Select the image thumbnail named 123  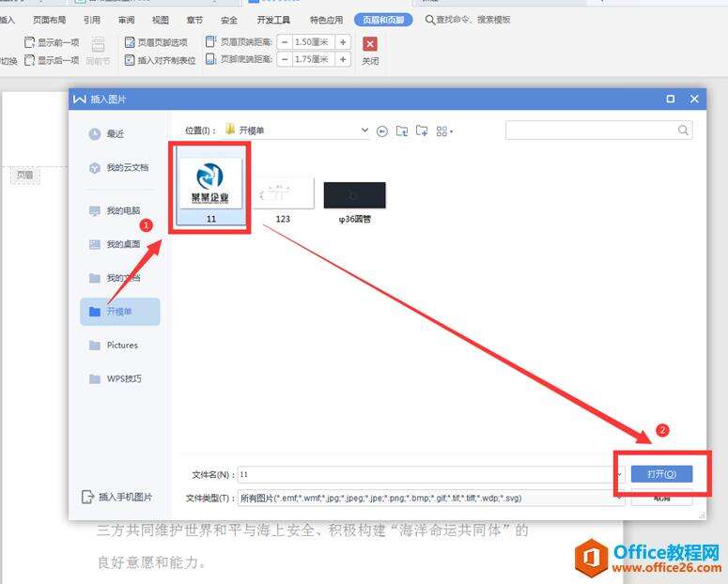click(283, 200)
